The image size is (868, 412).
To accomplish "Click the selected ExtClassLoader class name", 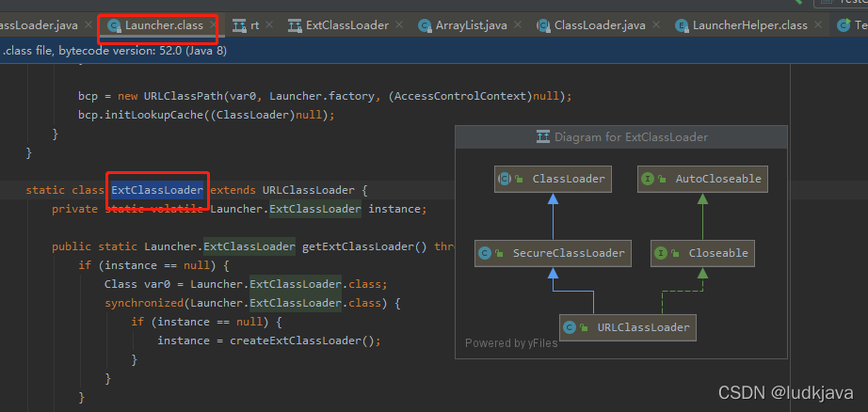I will [157, 190].
